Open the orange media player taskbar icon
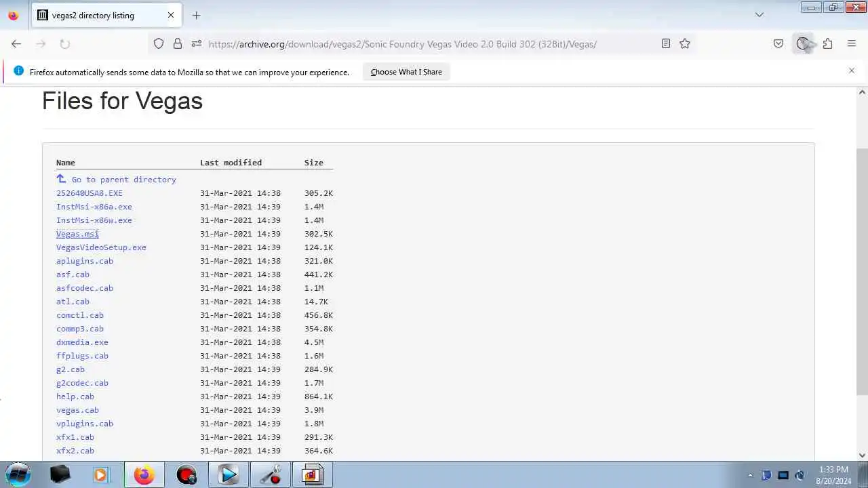The image size is (868, 488). pyautogui.click(x=100, y=474)
